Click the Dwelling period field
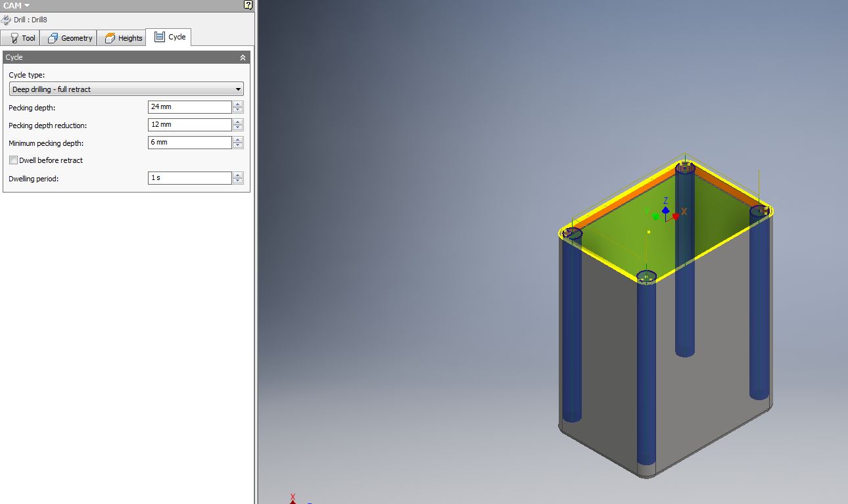 (x=190, y=177)
